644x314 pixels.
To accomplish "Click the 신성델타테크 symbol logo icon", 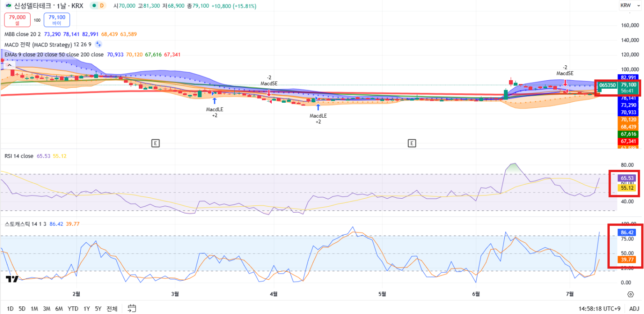I will pyautogui.click(x=9, y=6).
